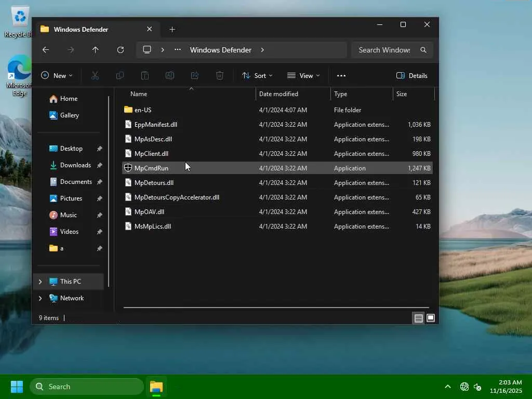Open Downloads in the sidebar
532x399 pixels.
tap(75, 165)
